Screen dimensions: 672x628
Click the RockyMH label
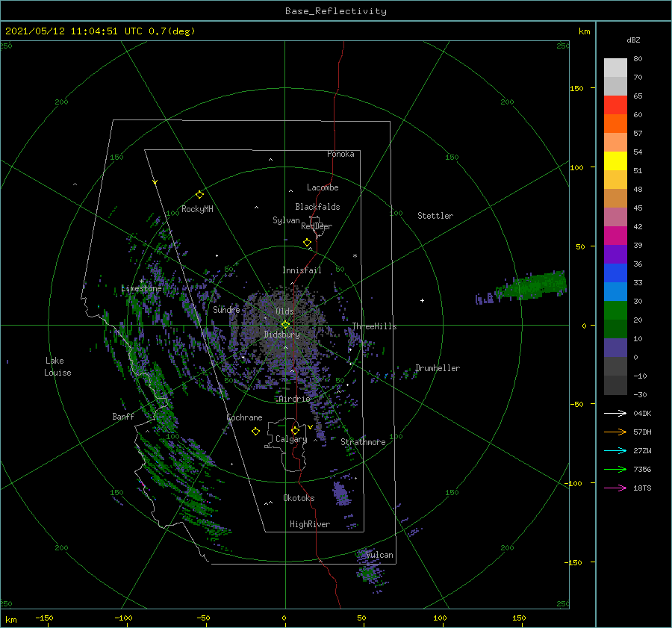pos(197,209)
